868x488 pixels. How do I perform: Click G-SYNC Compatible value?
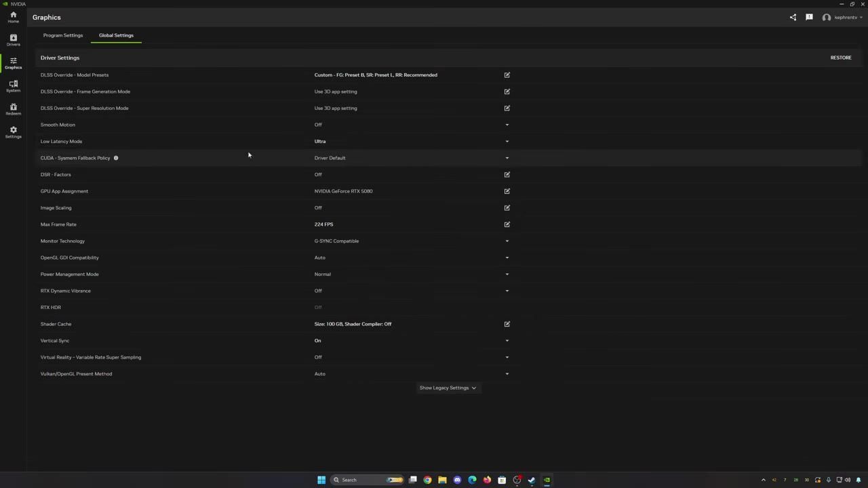click(336, 241)
